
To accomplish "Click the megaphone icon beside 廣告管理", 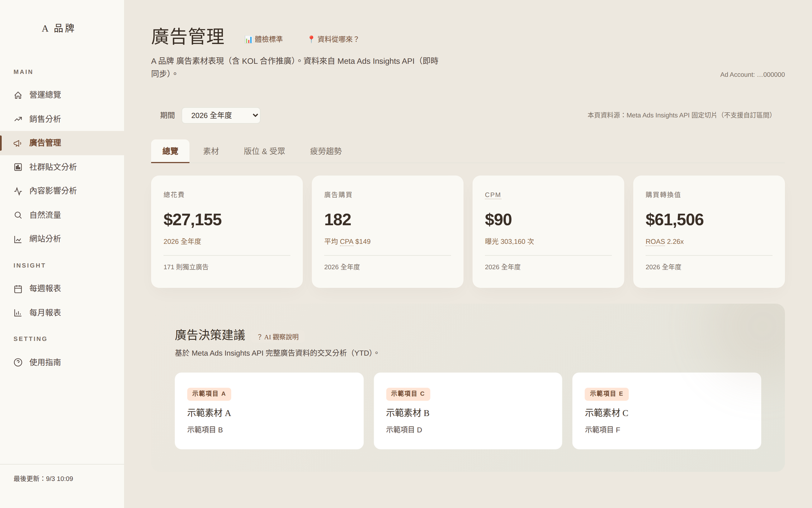I will [18, 143].
